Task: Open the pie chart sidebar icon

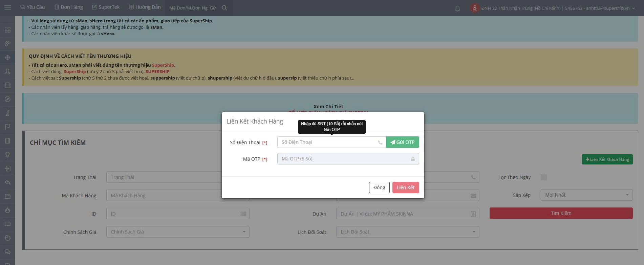Action: pos(7,238)
